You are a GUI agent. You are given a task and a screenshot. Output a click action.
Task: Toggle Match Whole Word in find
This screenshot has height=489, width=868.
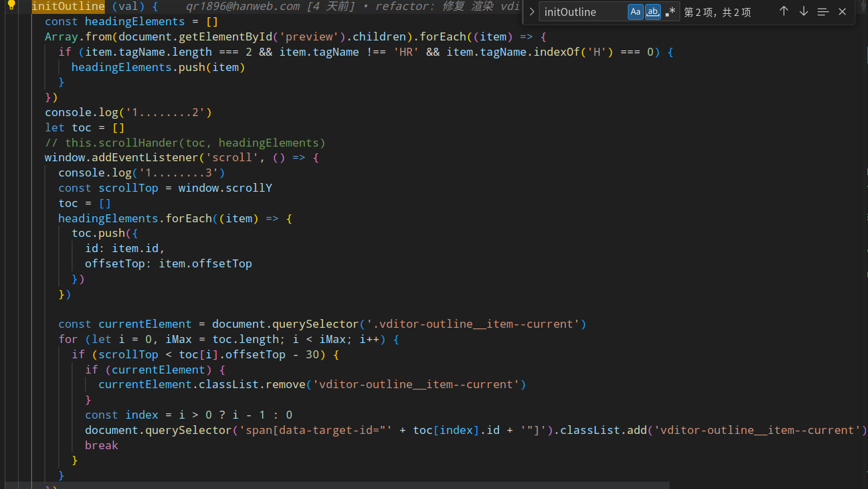point(653,12)
